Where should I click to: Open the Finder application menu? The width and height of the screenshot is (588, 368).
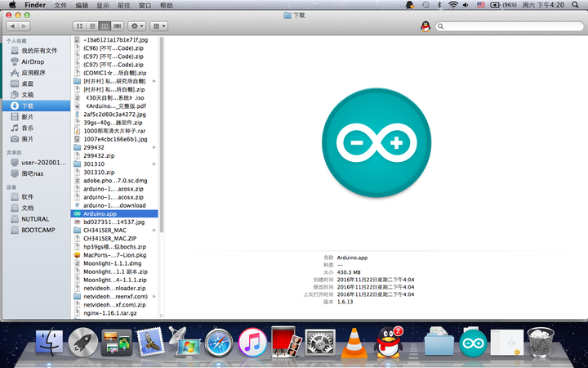35,5
